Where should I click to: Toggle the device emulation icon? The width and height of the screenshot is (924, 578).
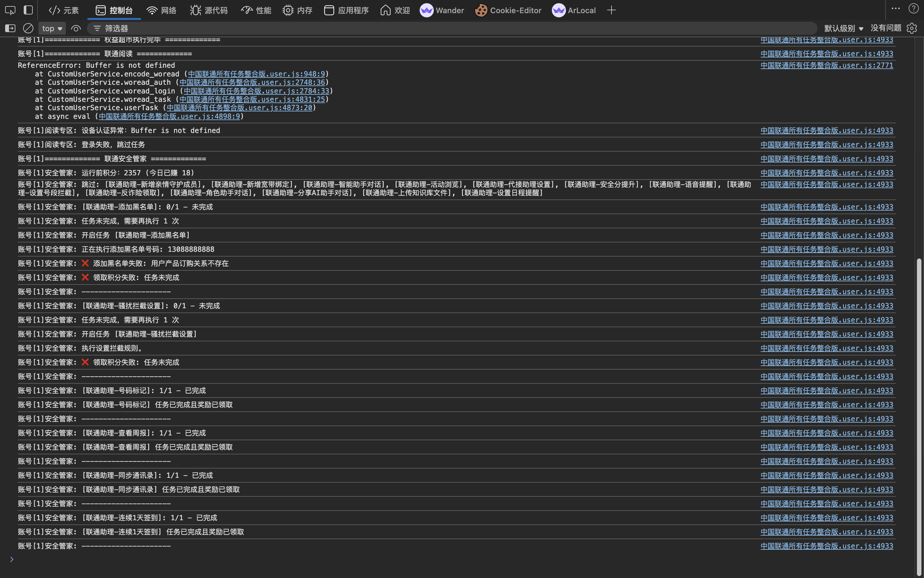(28, 10)
